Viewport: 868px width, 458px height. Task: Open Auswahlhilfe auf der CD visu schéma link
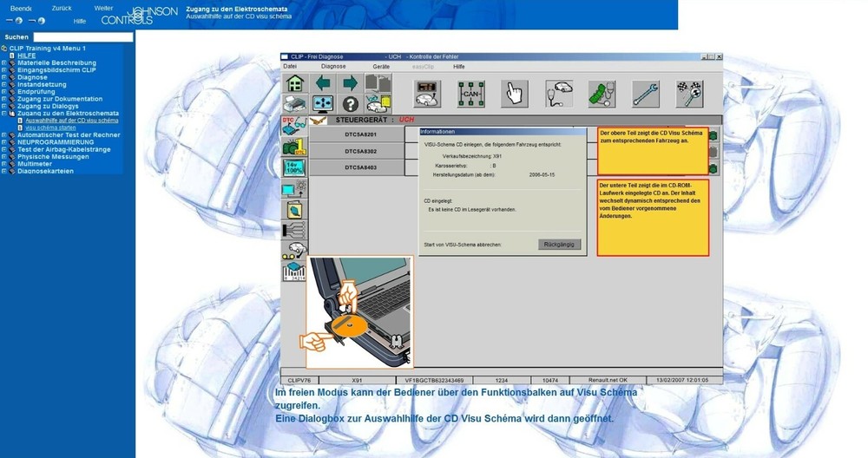(x=72, y=121)
